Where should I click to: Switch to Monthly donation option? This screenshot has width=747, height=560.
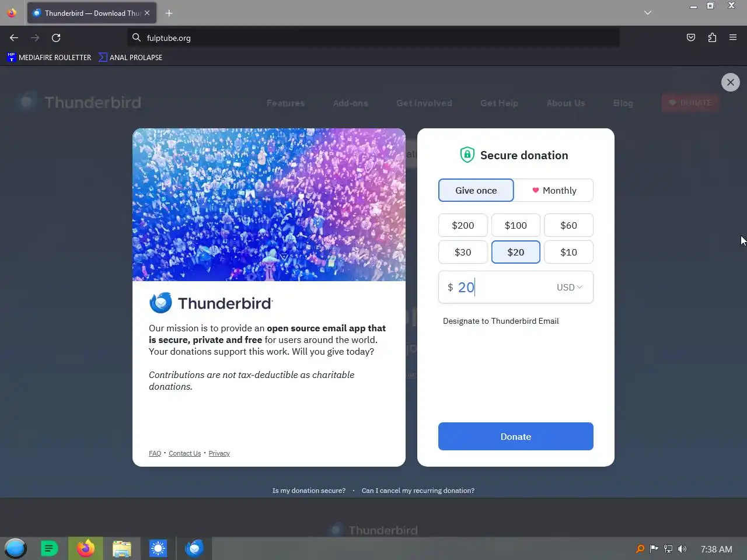pyautogui.click(x=554, y=190)
